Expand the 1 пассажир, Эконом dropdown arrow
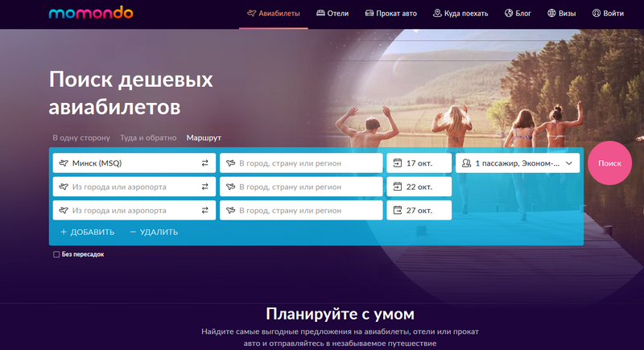 pyautogui.click(x=569, y=163)
